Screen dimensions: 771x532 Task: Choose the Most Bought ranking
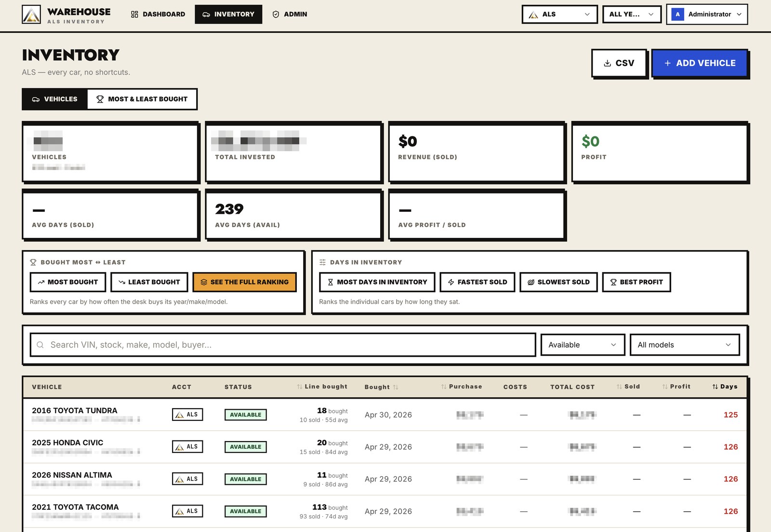68,282
